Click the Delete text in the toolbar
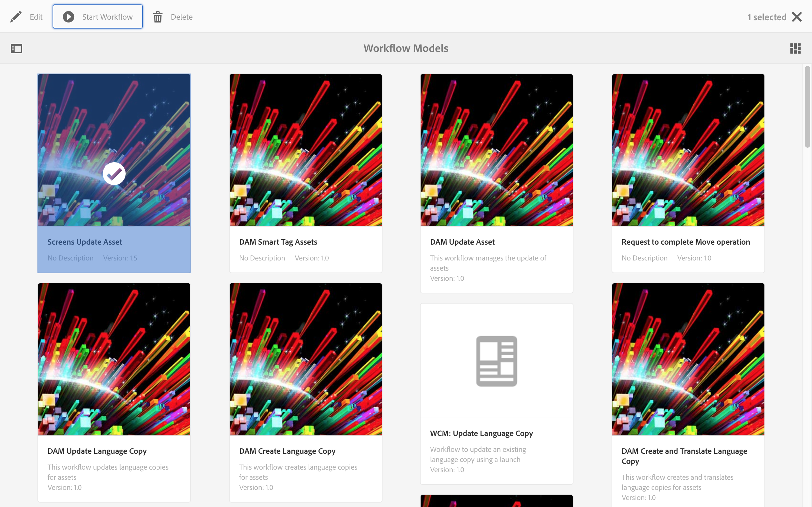Screen dimensions: 812x507 coord(181,17)
